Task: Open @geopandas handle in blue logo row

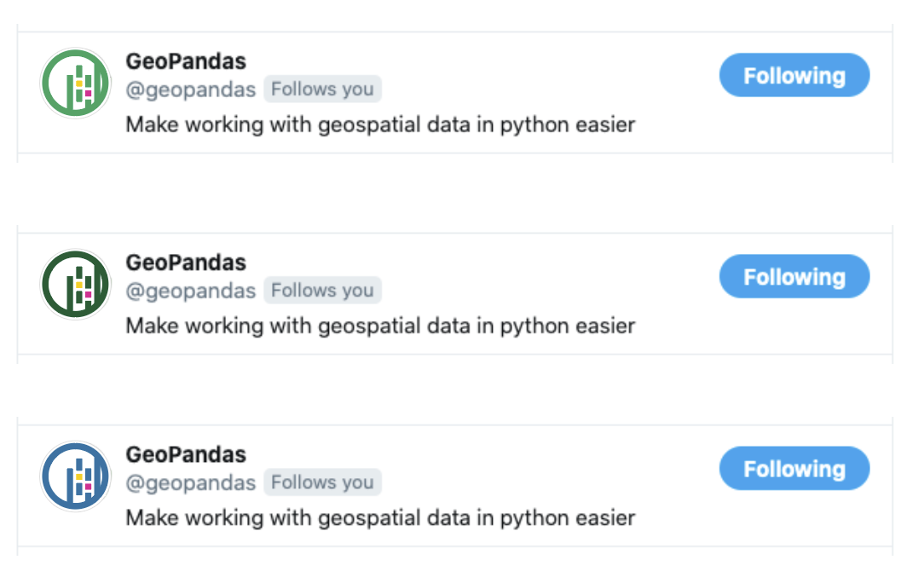Action: tap(191, 482)
